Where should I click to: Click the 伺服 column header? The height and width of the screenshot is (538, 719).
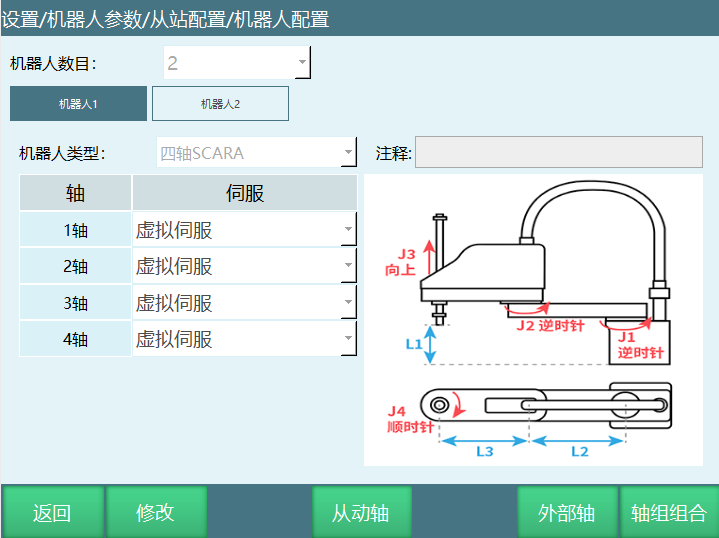[x=245, y=193]
